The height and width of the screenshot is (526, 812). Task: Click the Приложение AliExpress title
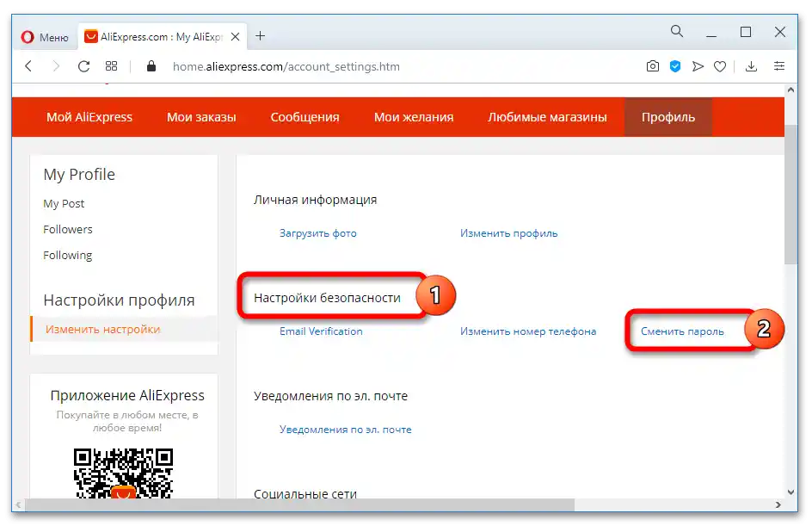[127, 395]
